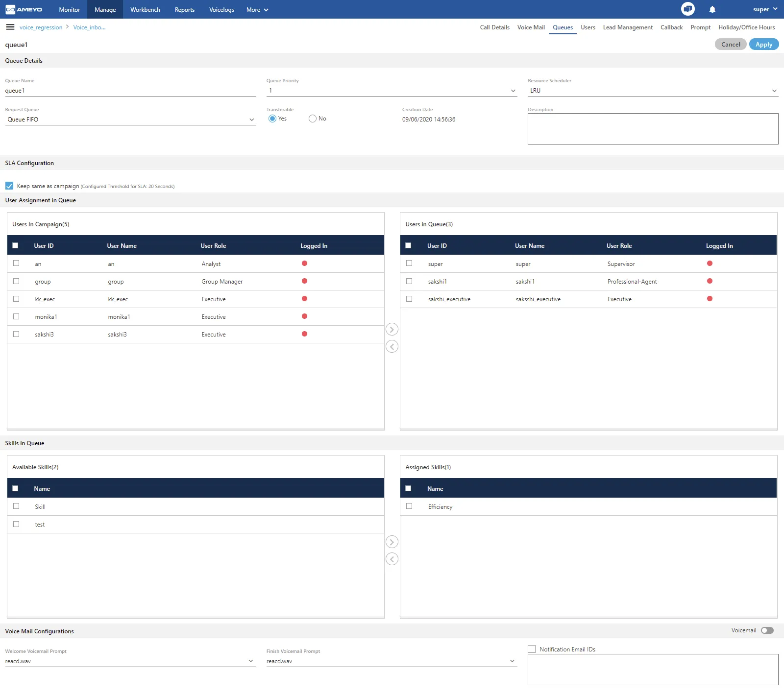Go to the Monitor tab
784x696 pixels.
point(70,9)
